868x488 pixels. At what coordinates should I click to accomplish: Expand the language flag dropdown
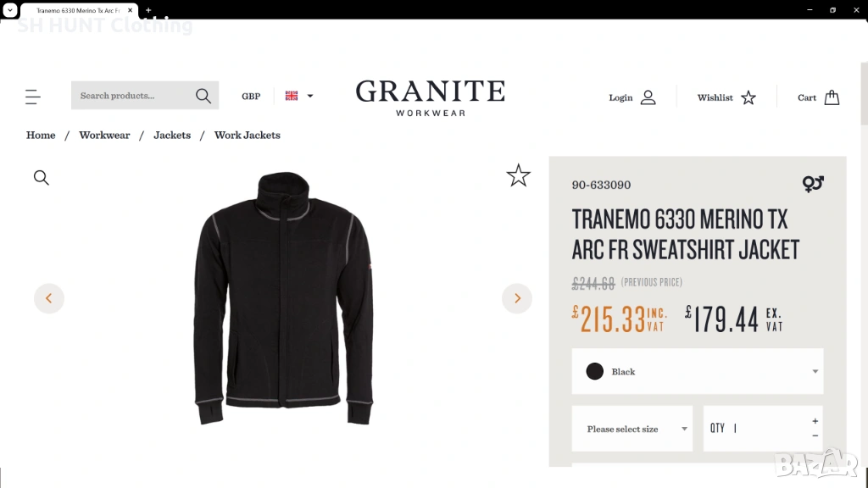[299, 96]
